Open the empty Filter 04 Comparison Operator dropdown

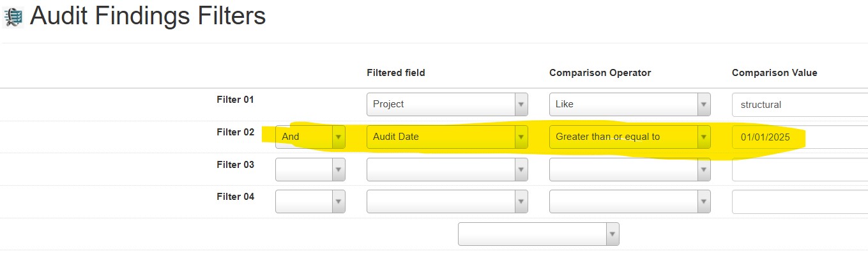coord(630,202)
